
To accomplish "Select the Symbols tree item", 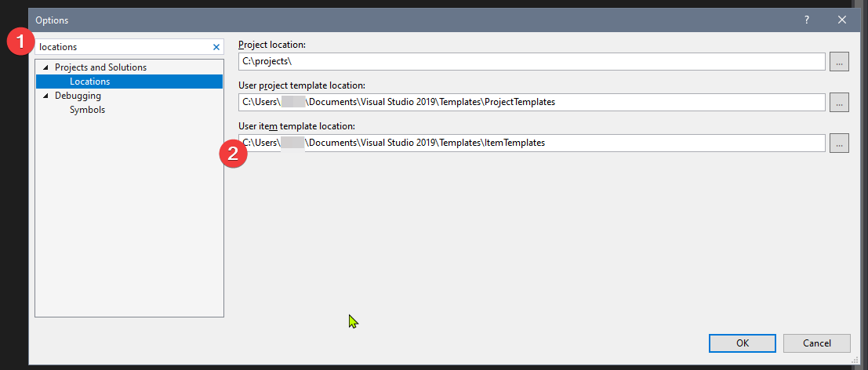I will tap(88, 110).
